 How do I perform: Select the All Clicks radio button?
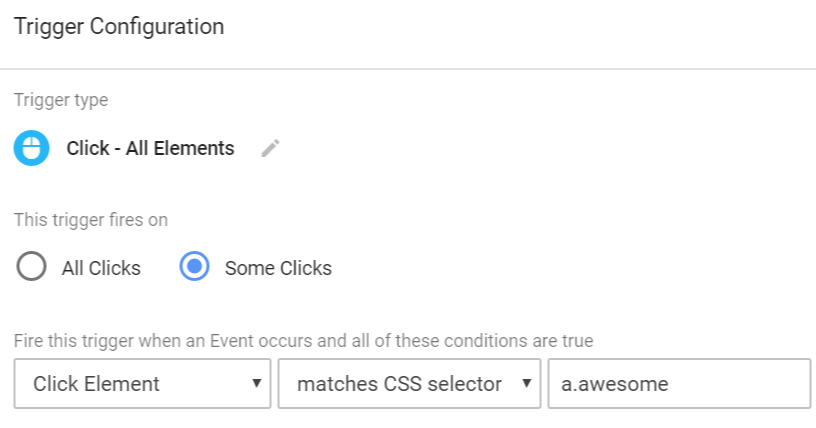tap(32, 267)
